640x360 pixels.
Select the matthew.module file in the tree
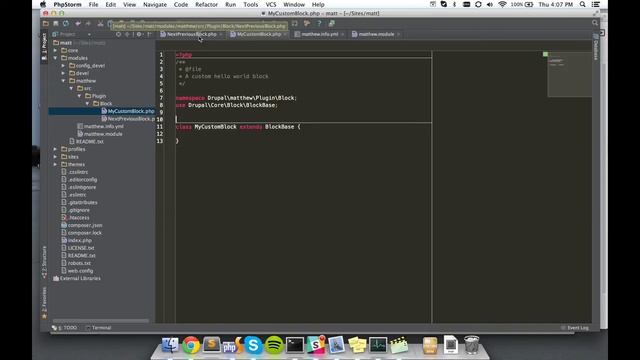(100, 134)
